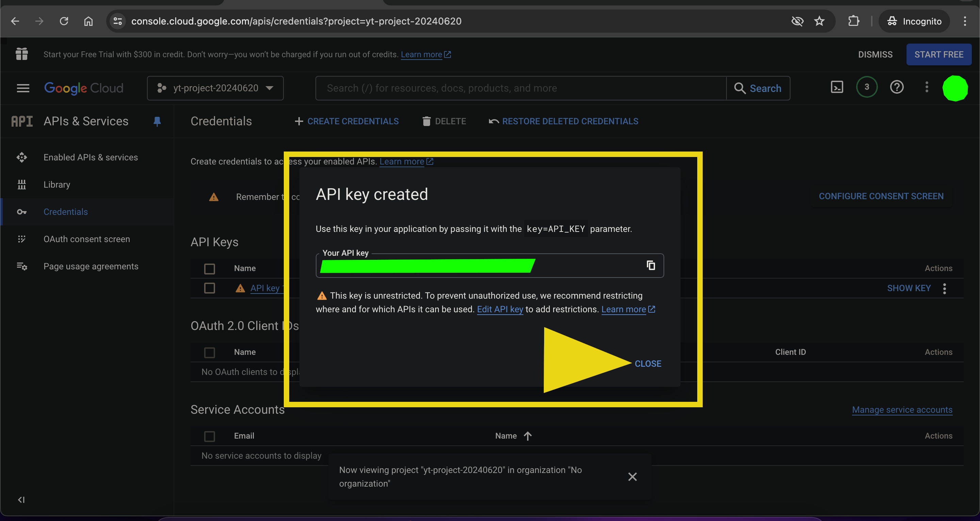
Task: Click CREATE CREDENTIALS button
Action: coord(347,121)
